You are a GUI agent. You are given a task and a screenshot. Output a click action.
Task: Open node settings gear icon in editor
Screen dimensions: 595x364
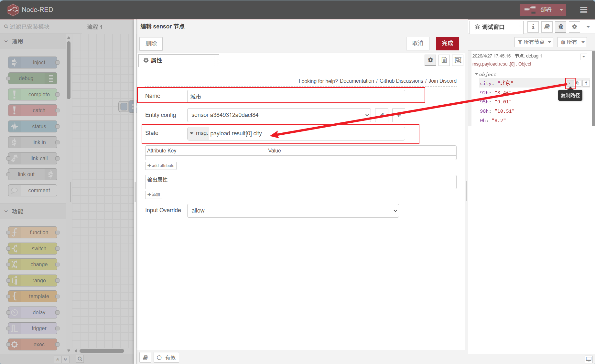tap(430, 60)
